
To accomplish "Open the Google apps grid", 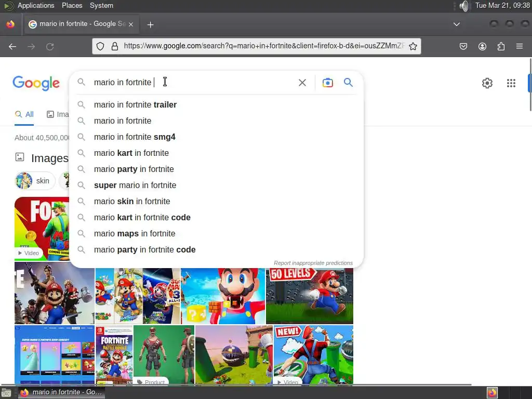I will coord(511,83).
